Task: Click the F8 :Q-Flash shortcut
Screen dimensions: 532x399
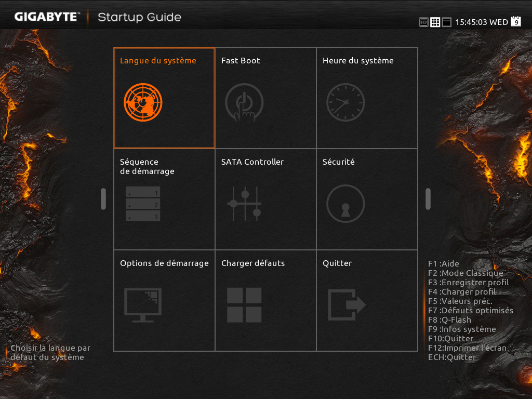Action: (449, 320)
